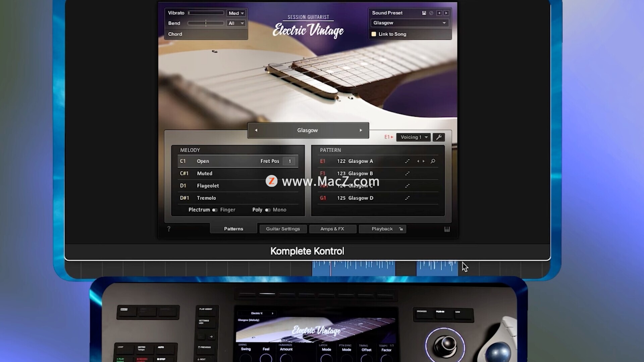Switch to the Playback tab
The height and width of the screenshot is (362, 644).
coord(382,229)
